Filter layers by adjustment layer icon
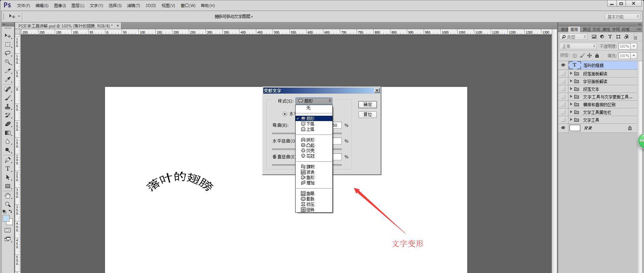This screenshot has width=644, height=273. 602,37
